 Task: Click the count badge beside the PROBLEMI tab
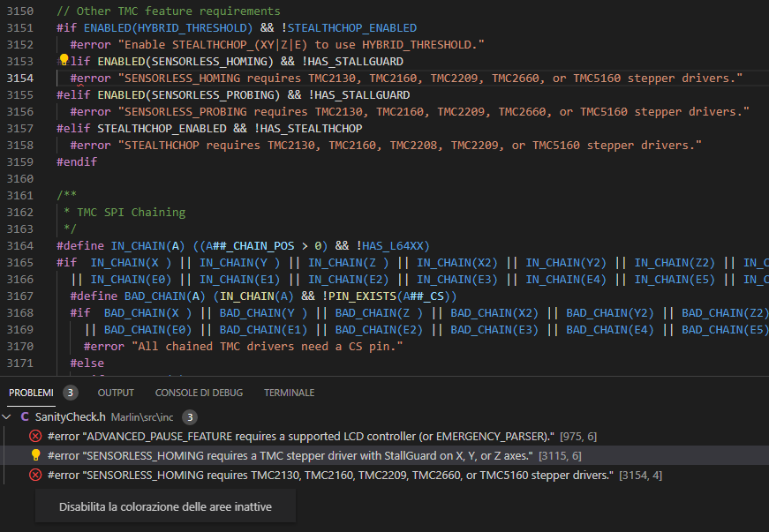(70, 393)
